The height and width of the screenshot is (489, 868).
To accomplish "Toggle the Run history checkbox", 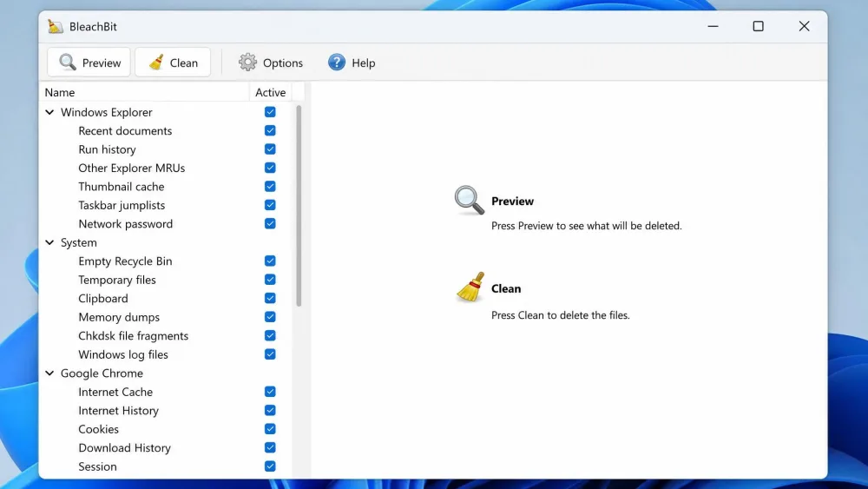I will pyautogui.click(x=270, y=149).
